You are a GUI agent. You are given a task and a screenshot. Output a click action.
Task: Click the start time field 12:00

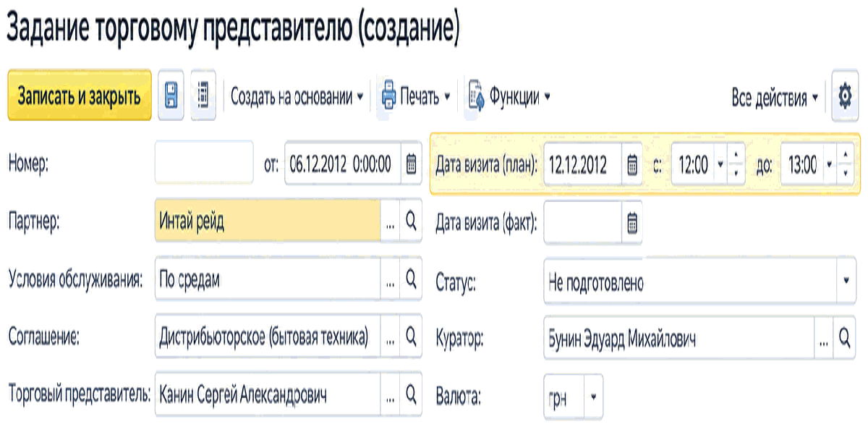point(692,164)
